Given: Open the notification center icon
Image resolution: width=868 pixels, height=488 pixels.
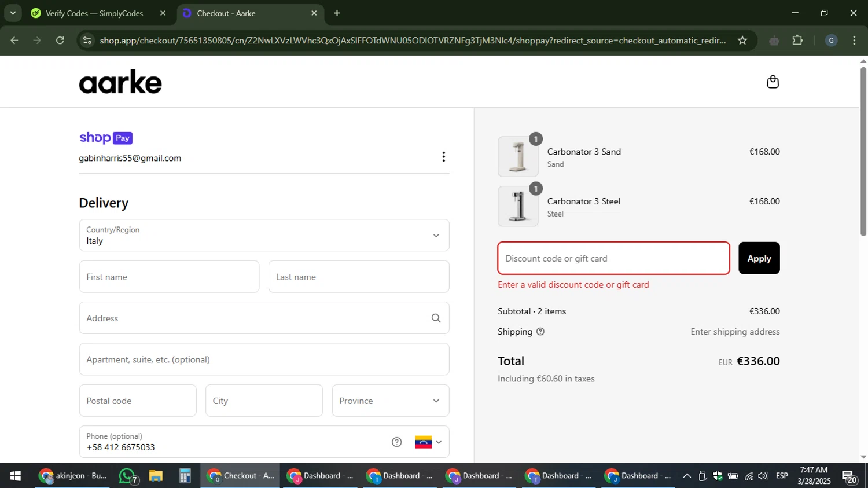Looking at the screenshot, I should (x=849, y=476).
